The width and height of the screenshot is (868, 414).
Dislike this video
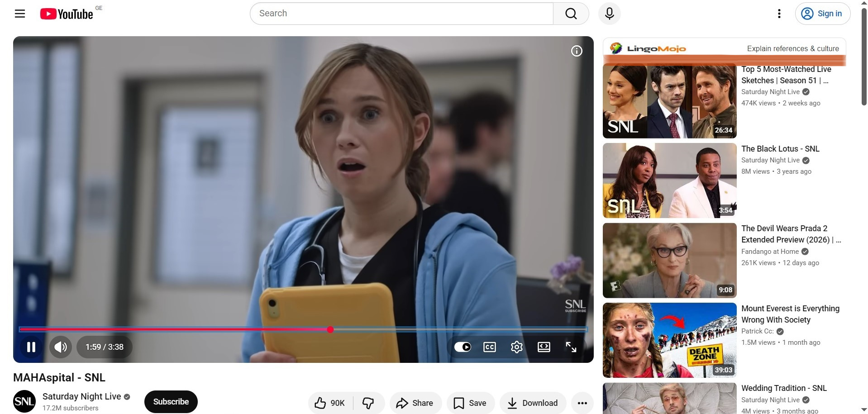click(368, 403)
